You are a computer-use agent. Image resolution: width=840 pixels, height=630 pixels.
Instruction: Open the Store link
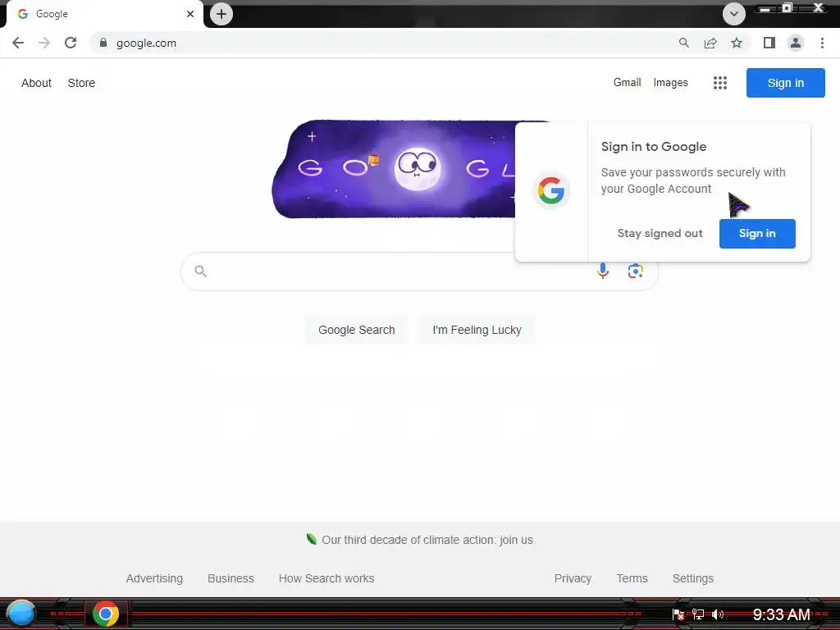tap(81, 83)
